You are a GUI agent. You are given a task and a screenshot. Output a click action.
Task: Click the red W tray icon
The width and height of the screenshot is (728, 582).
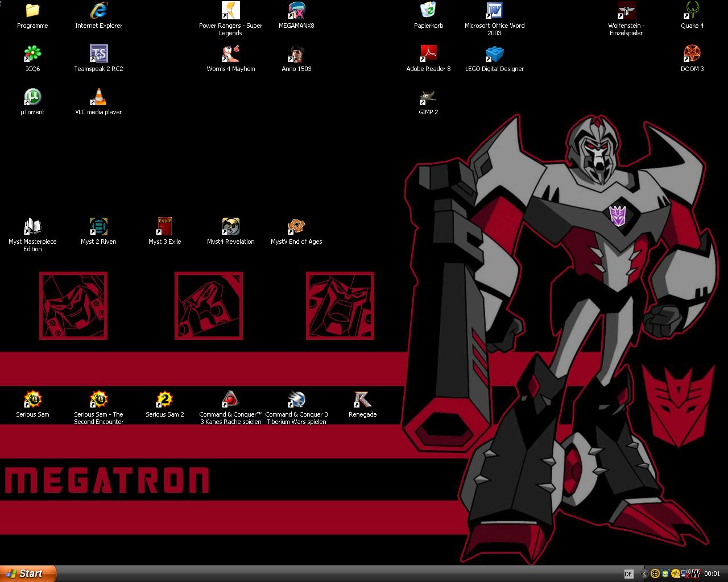click(696, 574)
